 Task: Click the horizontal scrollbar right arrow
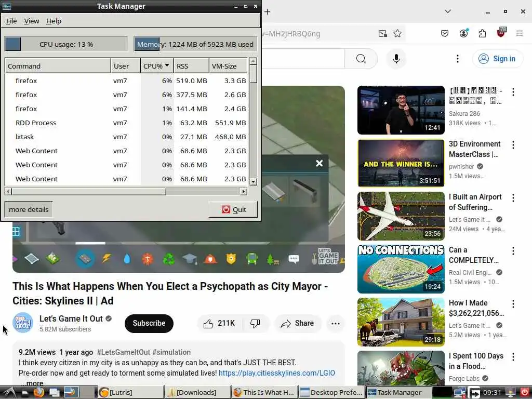[243, 191]
